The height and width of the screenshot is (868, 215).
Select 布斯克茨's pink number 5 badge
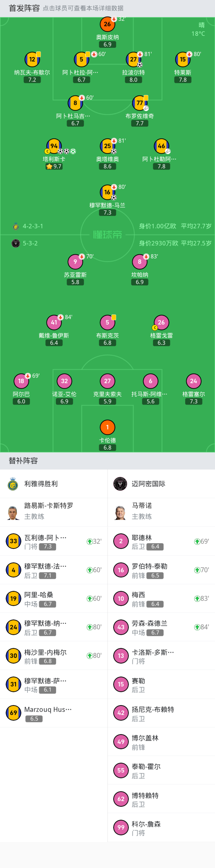(107, 323)
